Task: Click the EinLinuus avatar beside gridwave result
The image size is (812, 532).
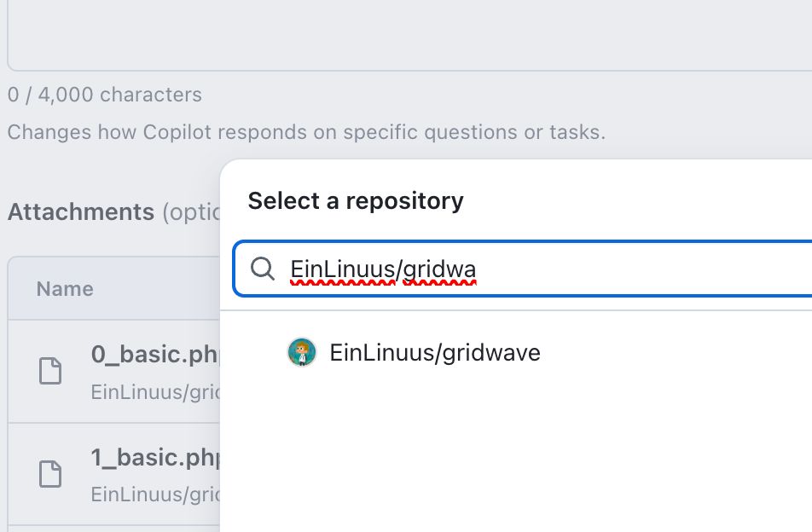Action: click(302, 352)
